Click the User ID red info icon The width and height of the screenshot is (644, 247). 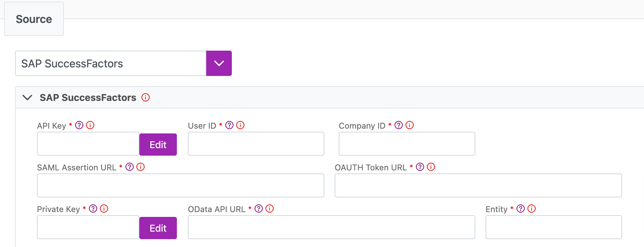[x=240, y=125]
